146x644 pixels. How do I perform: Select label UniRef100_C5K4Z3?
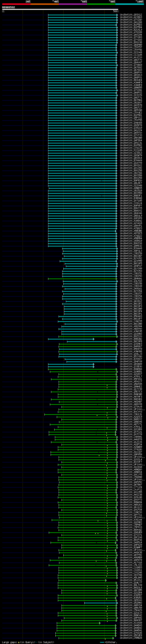click(x=131, y=610)
